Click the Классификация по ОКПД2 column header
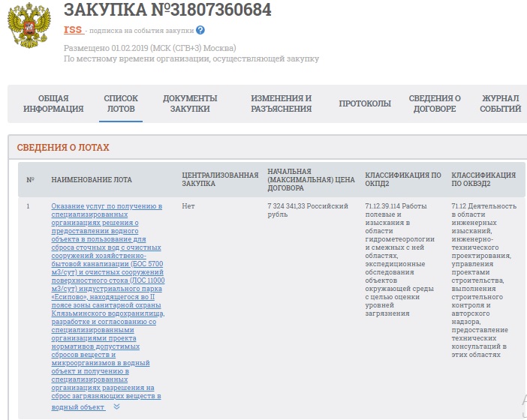Viewport: 527px width, 420px height. 403,179
